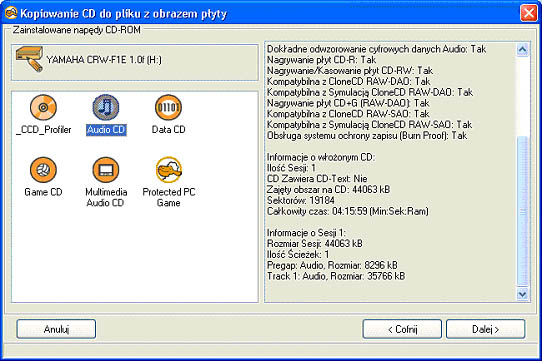Click the 'Kompatybilna z CloneCD RAW-SAO: Tak' line
This screenshot has width=542, height=362.
tap(348, 114)
